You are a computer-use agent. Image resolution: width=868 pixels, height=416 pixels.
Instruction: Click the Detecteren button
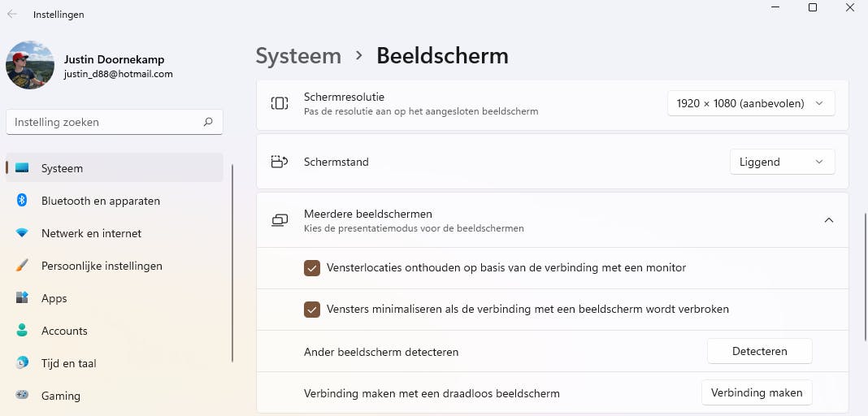coord(759,351)
